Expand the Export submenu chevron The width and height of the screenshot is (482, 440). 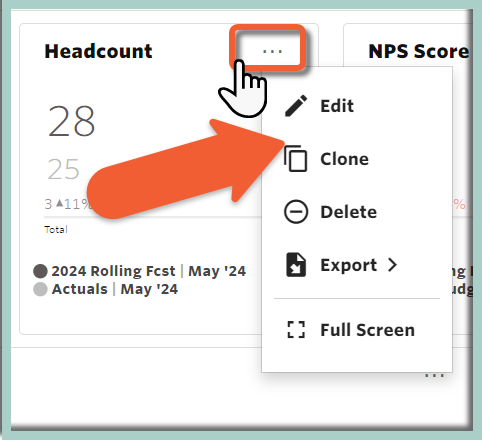393,265
